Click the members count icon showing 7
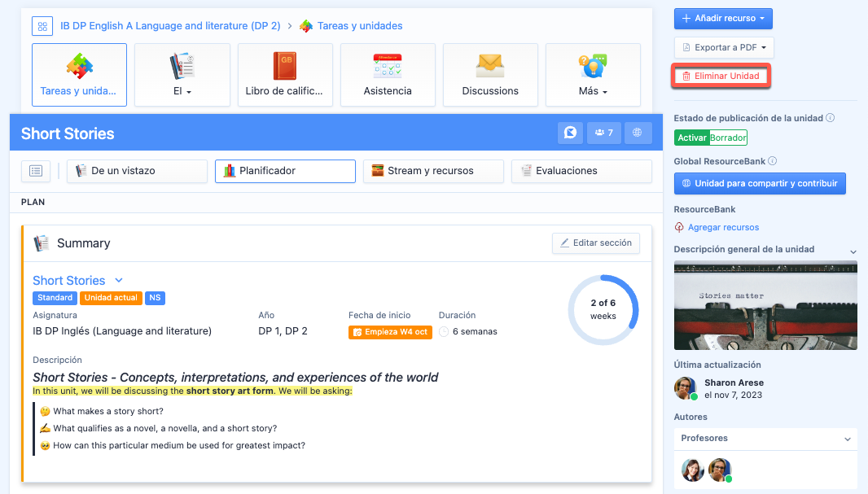868x494 pixels. (603, 133)
